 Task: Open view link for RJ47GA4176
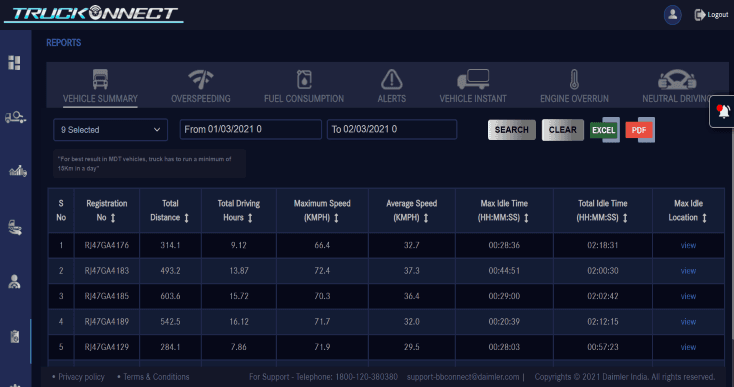[688, 245]
